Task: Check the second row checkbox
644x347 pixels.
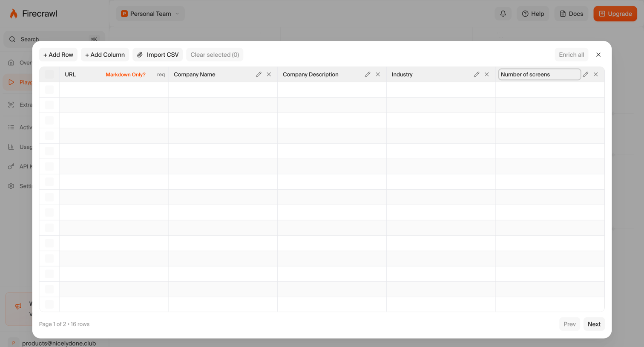Action: [49, 105]
